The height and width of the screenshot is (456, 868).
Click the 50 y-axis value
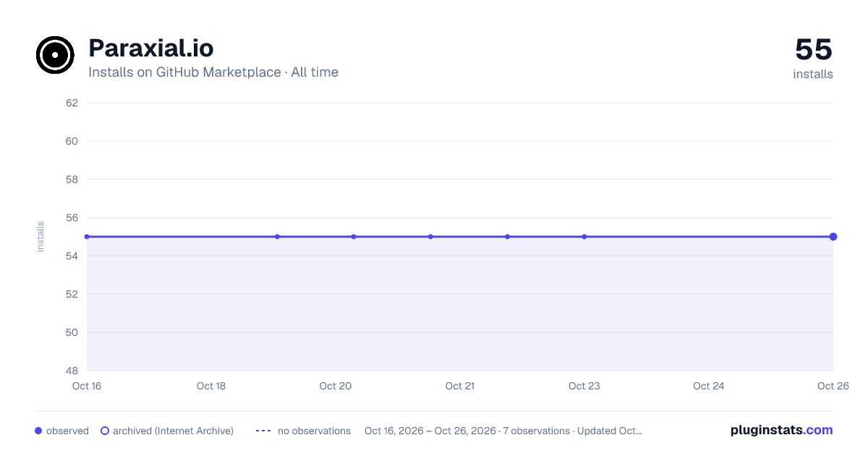tap(72, 333)
